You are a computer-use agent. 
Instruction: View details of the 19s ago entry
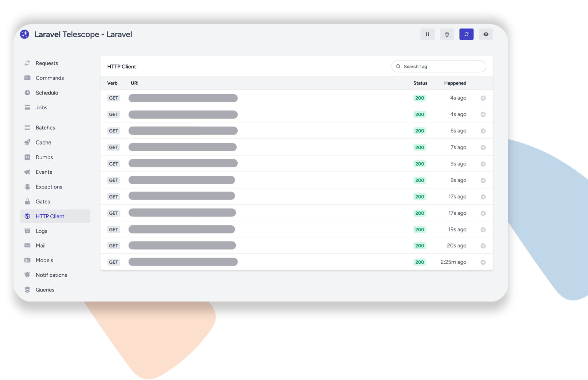coord(483,229)
